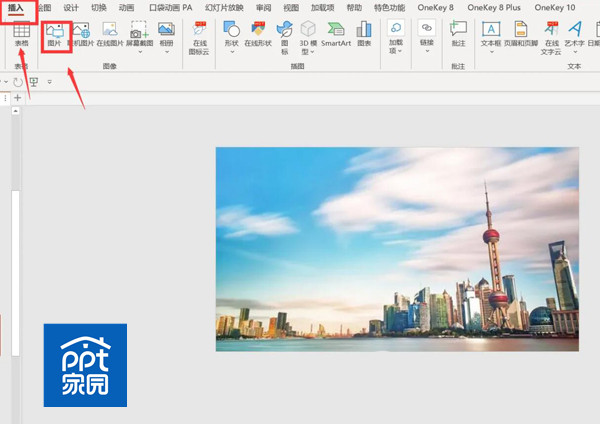Open the 口袋动画 PA tab
The image size is (600, 424).
pos(171,8)
